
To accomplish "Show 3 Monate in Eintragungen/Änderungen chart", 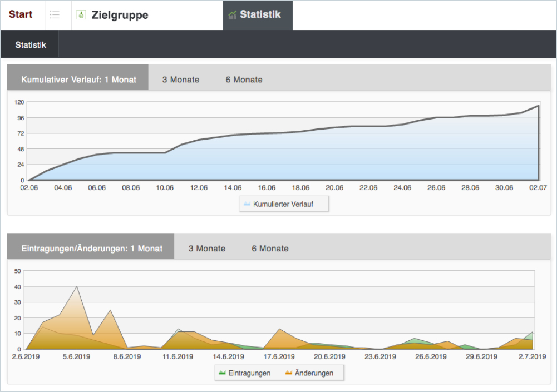I will coord(206,249).
